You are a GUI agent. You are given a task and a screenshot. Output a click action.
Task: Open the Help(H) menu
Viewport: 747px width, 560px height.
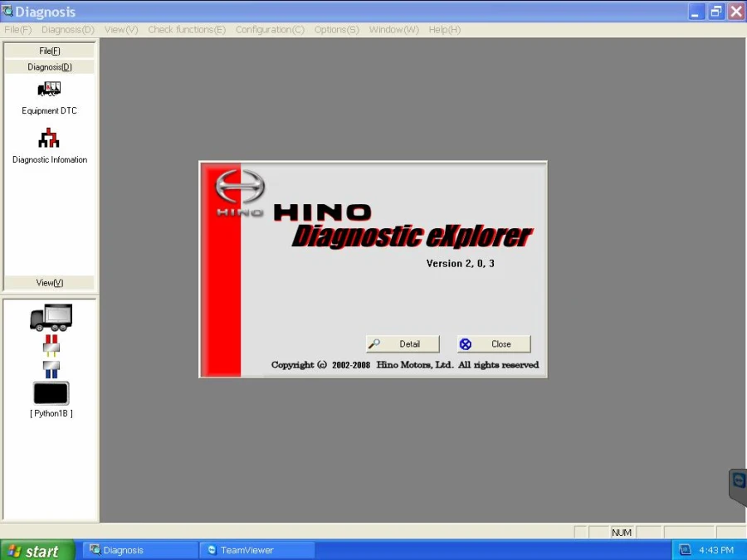[x=445, y=30]
